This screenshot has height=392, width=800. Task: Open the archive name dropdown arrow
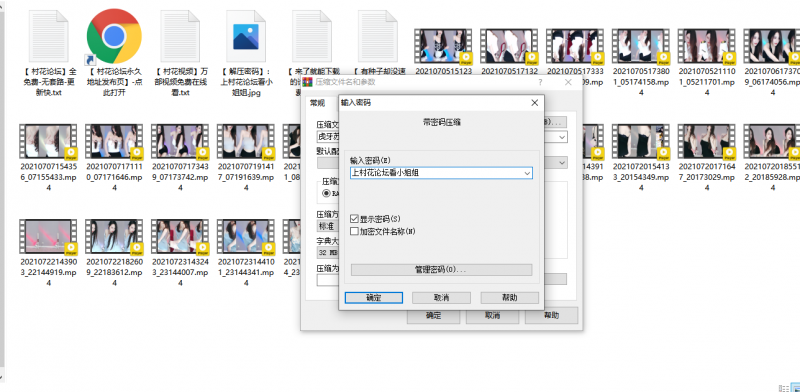[562, 137]
